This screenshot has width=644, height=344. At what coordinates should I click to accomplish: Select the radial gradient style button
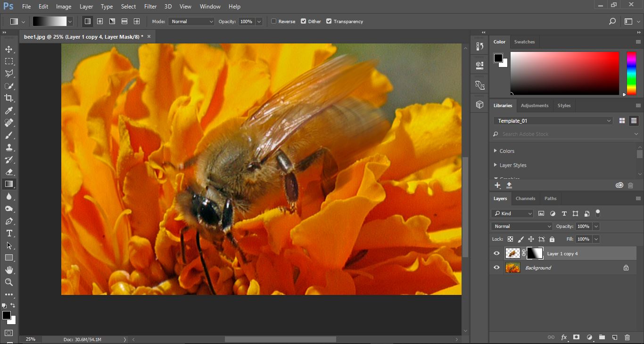(x=100, y=21)
